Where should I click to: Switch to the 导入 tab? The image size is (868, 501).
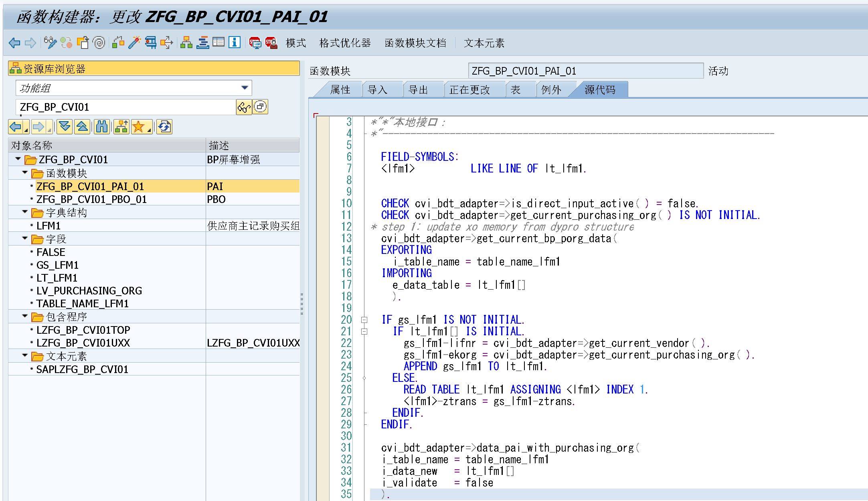[377, 90]
